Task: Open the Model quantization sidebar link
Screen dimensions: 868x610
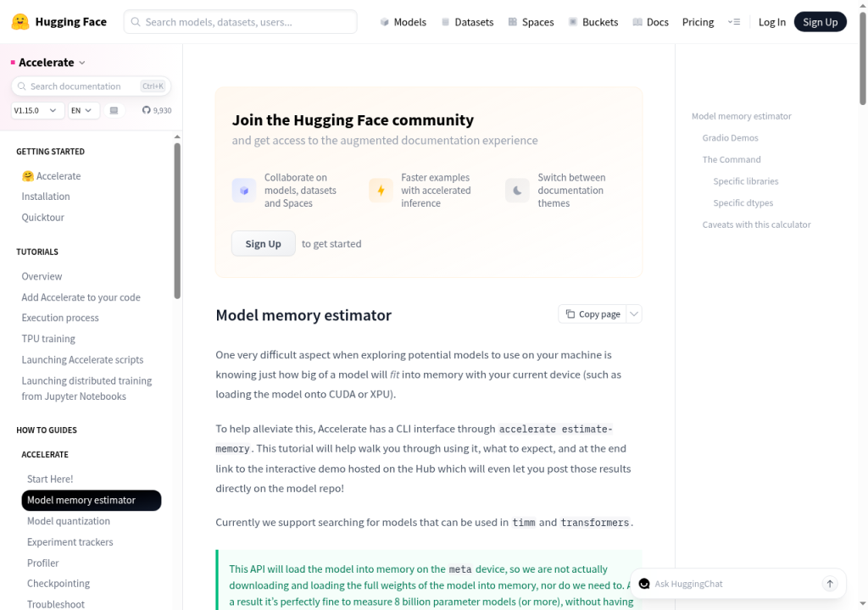Action: (69, 521)
